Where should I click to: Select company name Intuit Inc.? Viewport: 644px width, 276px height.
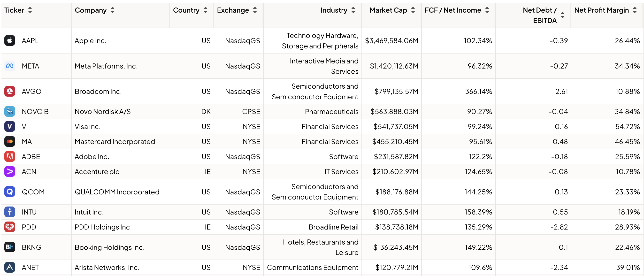89,212
